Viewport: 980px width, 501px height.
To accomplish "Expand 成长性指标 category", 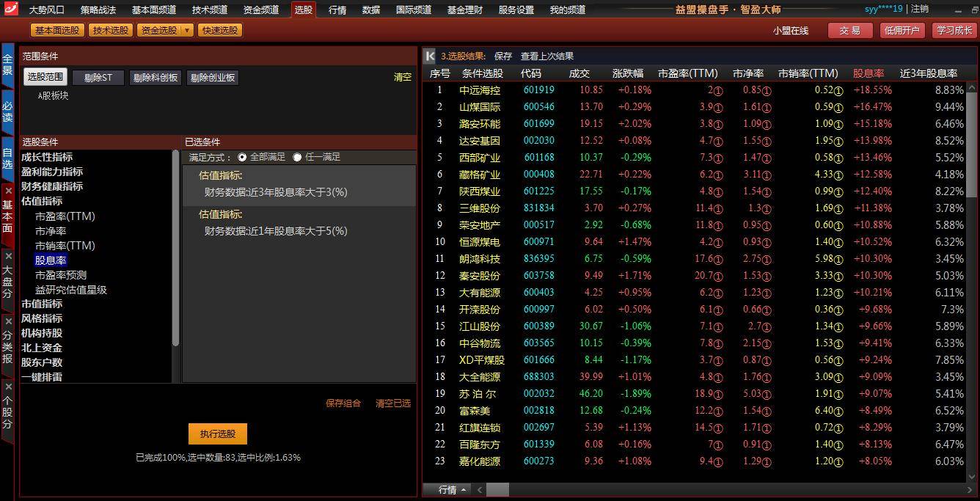I will point(47,157).
